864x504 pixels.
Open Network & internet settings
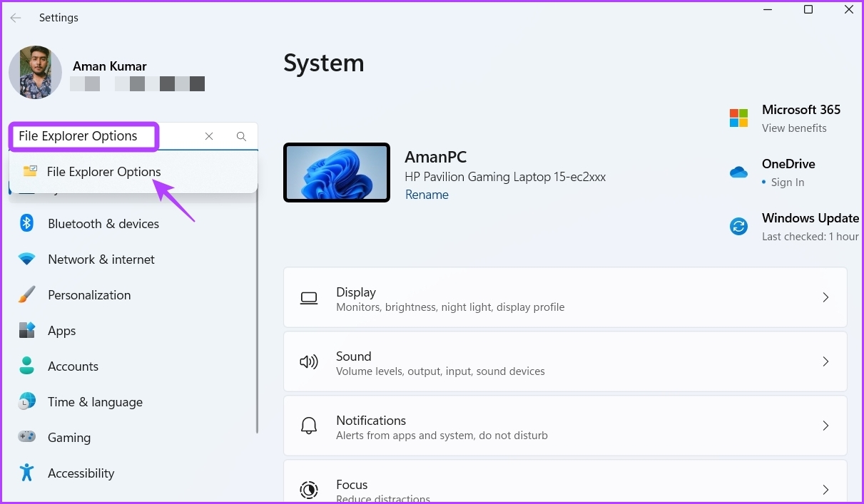101,259
